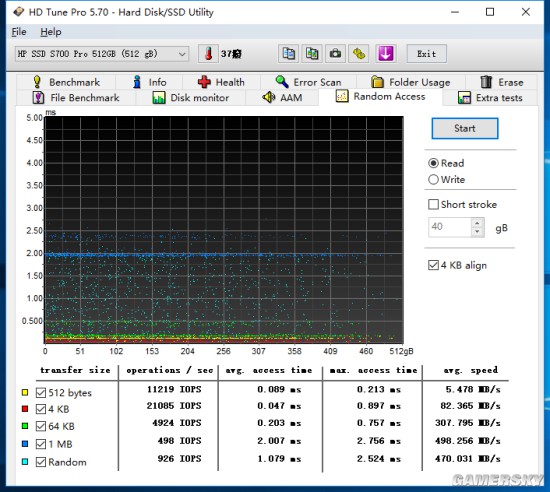This screenshot has height=492, width=550.
Task: Decrease short stroke value with down arrow
Action: point(477,232)
